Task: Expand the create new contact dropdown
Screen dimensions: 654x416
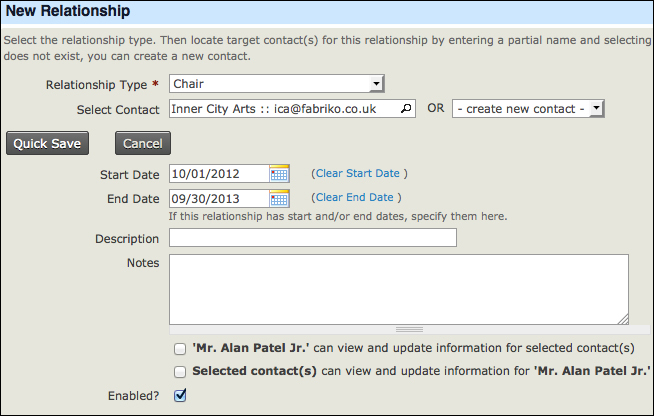Action: 528,108
